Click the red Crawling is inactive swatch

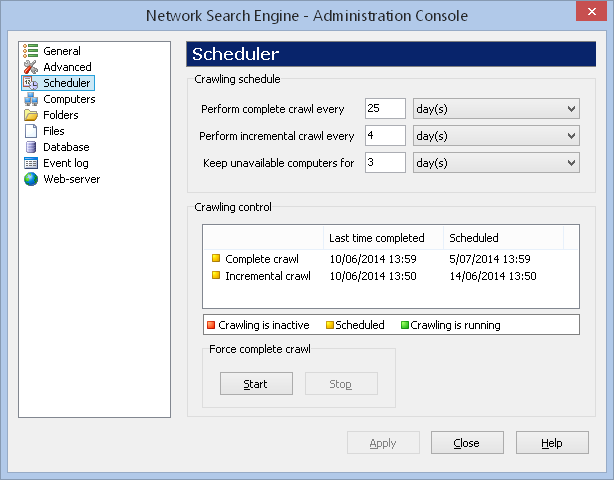(211, 325)
